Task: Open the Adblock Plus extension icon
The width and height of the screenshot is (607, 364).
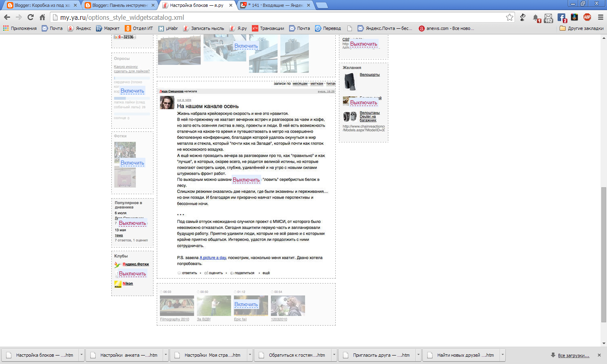Action: (587, 17)
